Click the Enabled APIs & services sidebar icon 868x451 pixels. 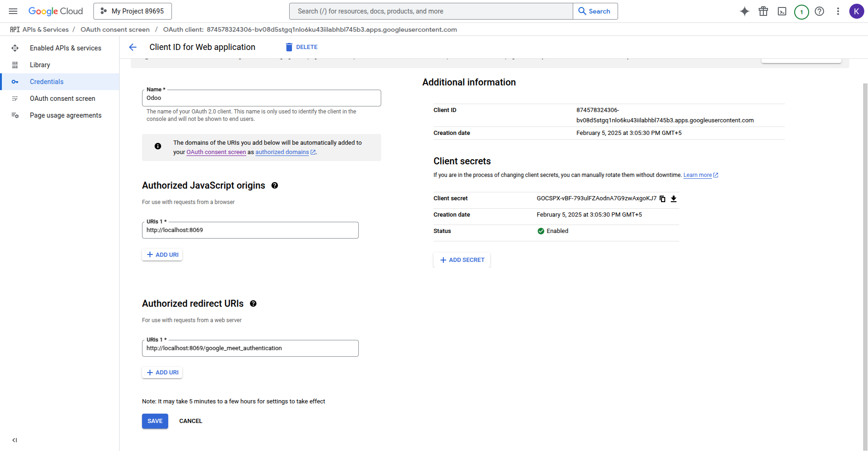[x=15, y=48]
